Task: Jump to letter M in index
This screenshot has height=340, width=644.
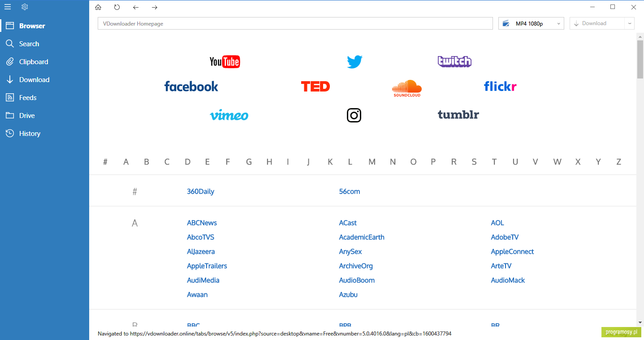Action: coord(372,162)
